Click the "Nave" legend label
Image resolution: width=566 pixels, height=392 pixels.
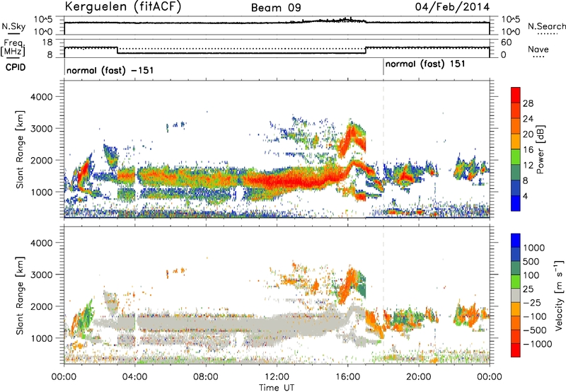538,49
